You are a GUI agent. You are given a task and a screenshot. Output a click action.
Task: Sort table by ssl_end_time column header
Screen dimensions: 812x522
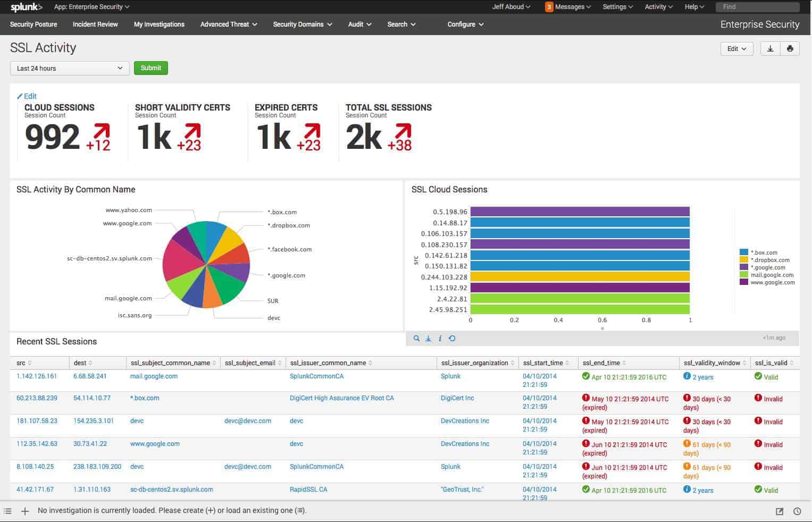(x=601, y=363)
